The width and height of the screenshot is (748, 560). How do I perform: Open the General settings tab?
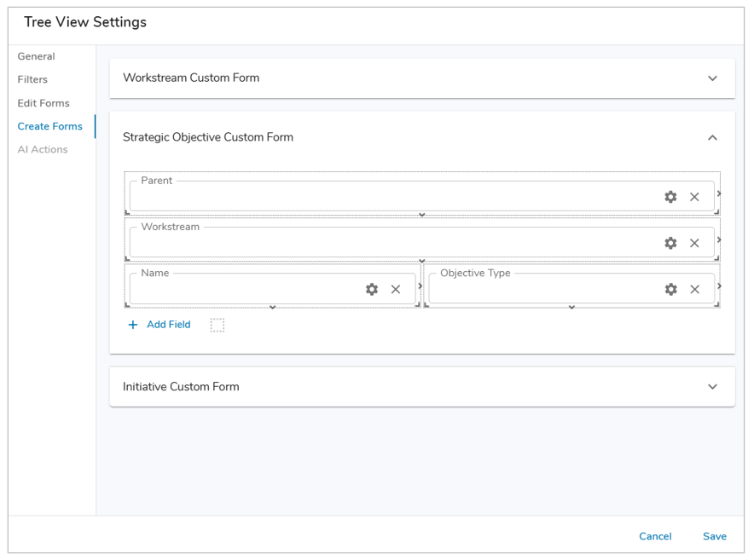(x=36, y=56)
